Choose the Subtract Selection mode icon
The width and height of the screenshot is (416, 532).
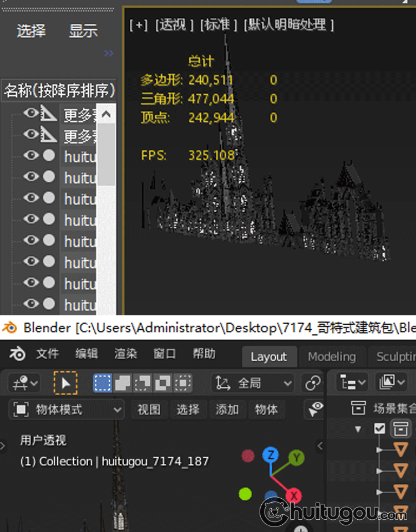click(x=143, y=383)
